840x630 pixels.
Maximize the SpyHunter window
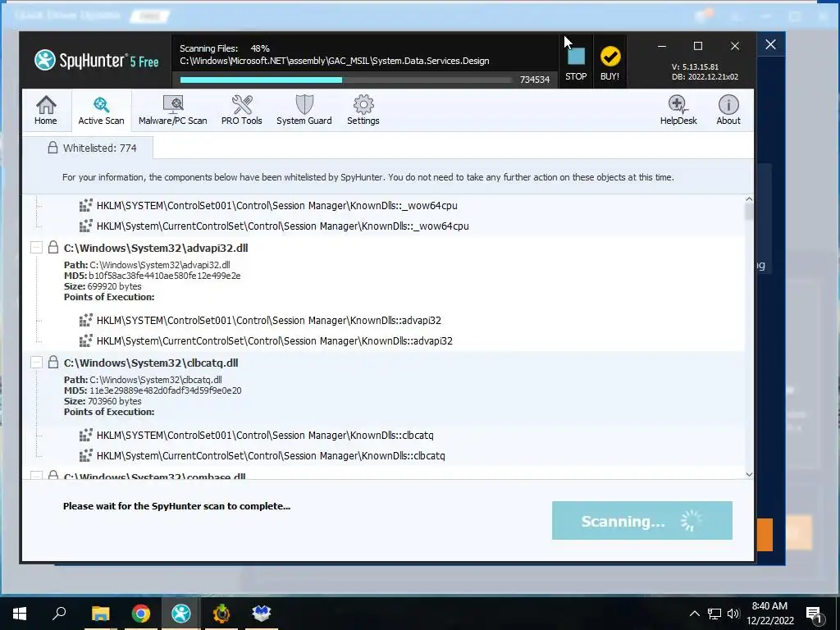tap(698, 46)
